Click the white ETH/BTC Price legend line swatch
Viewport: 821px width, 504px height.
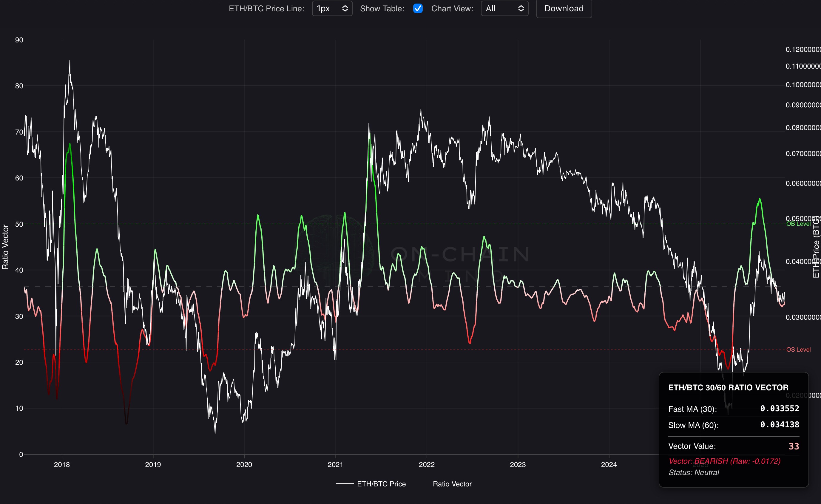(345, 484)
